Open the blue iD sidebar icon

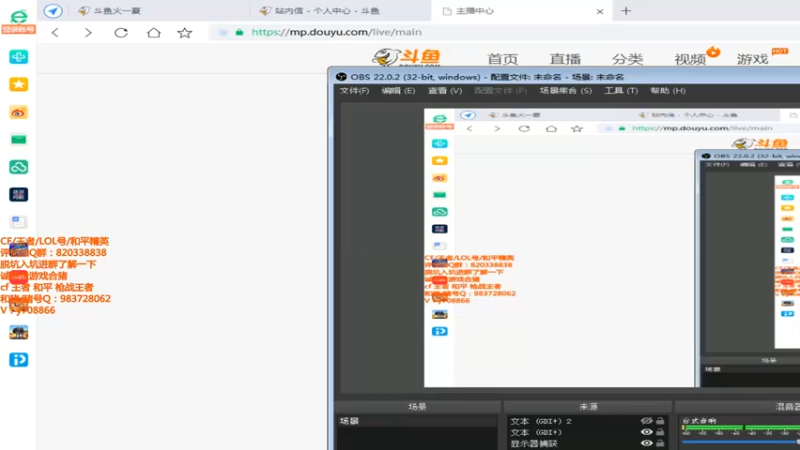point(18,360)
